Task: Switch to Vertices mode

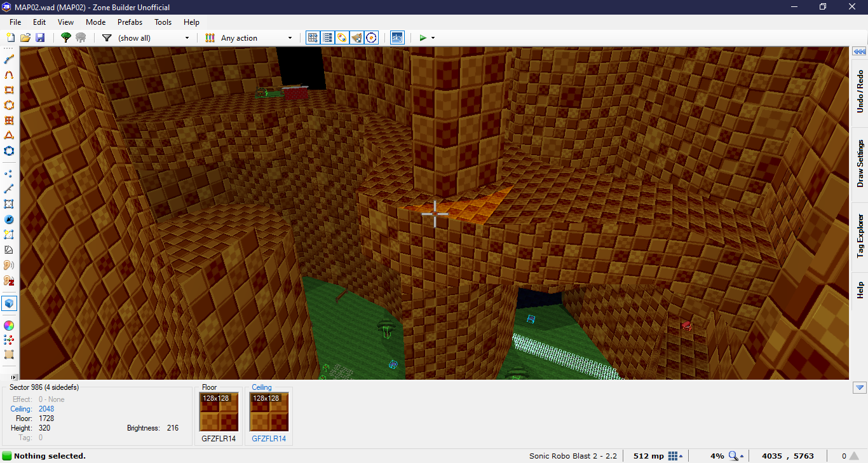Action: 9,173
